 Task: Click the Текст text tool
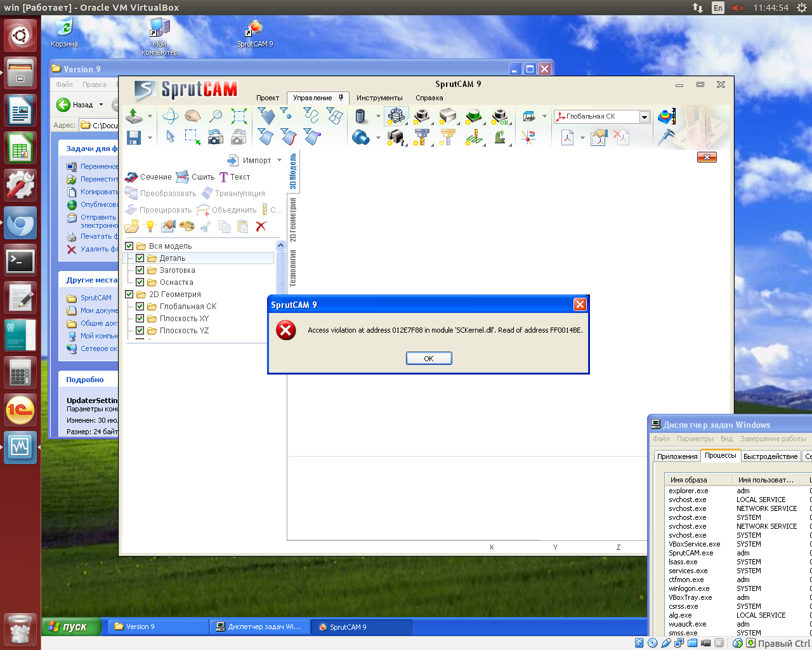[235, 177]
